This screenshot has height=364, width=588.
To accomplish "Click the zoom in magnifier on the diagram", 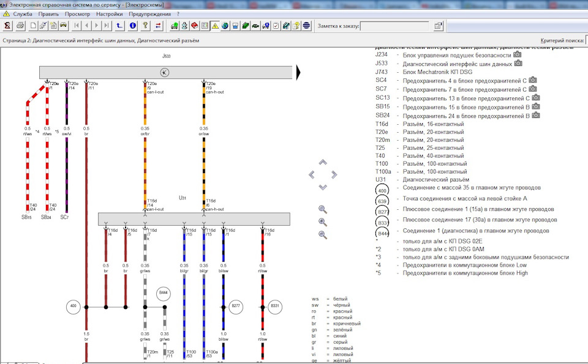I will [x=323, y=222].
